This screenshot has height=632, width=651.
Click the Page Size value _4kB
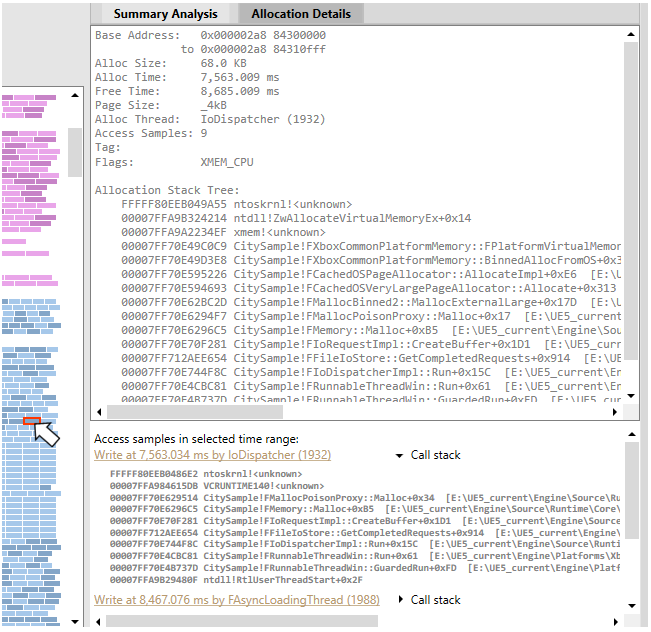(214, 105)
